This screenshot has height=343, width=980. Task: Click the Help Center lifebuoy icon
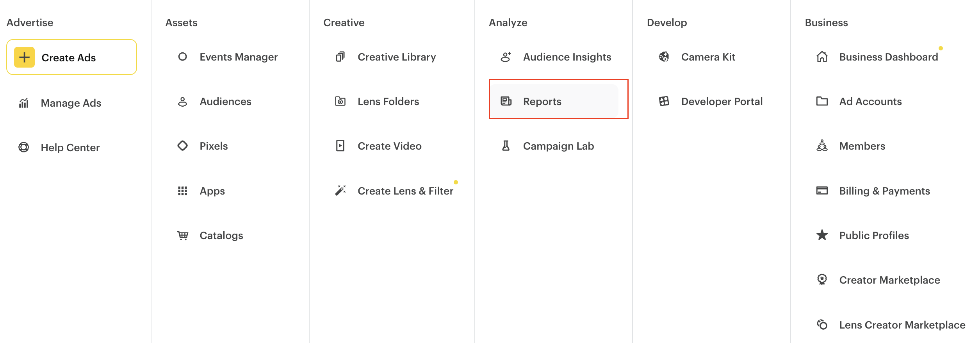pyautogui.click(x=24, y=147)
